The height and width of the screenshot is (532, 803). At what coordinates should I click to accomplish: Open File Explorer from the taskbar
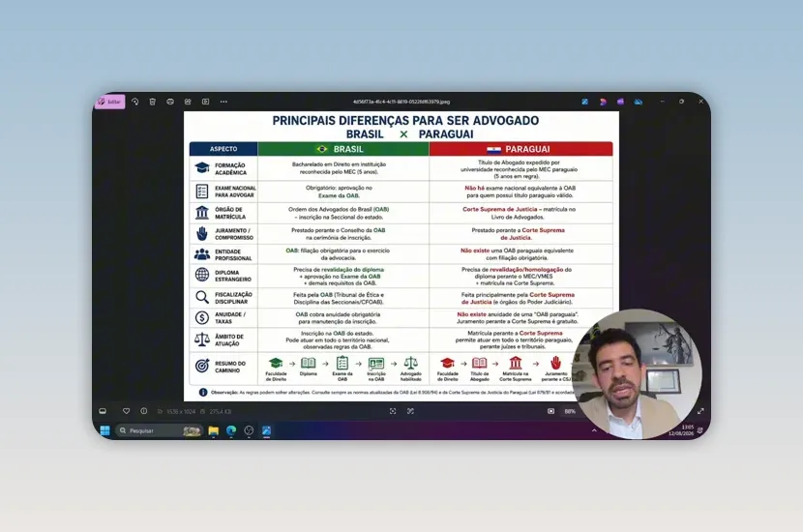click(214, 430)
